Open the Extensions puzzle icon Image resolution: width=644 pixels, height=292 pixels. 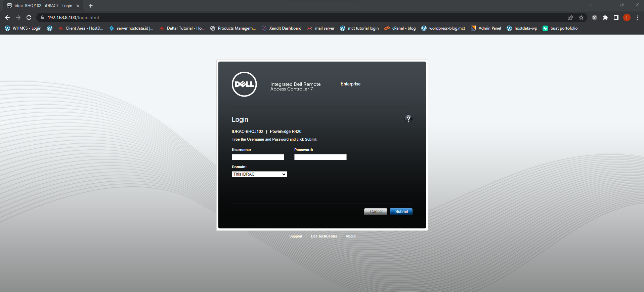coord(605,17)
